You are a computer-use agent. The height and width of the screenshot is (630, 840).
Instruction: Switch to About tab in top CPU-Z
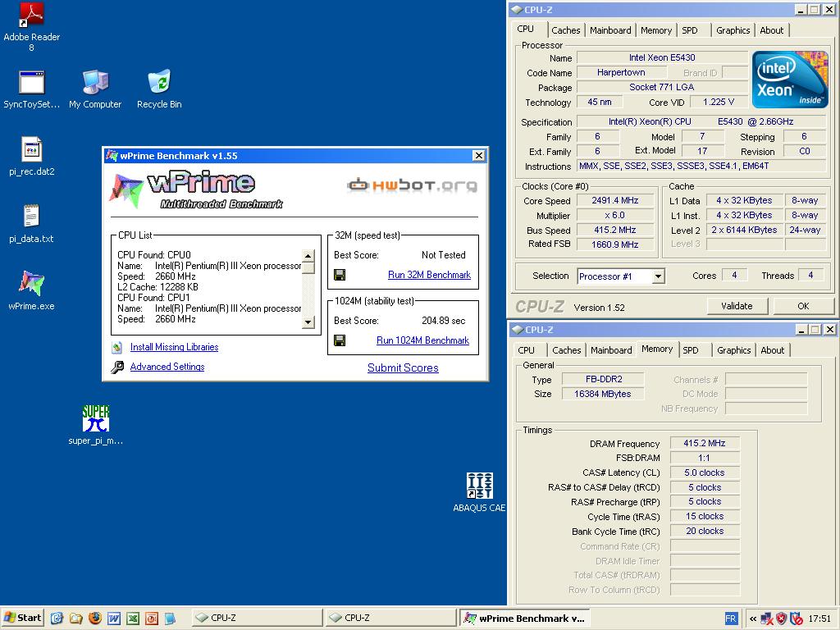point(771,30)
